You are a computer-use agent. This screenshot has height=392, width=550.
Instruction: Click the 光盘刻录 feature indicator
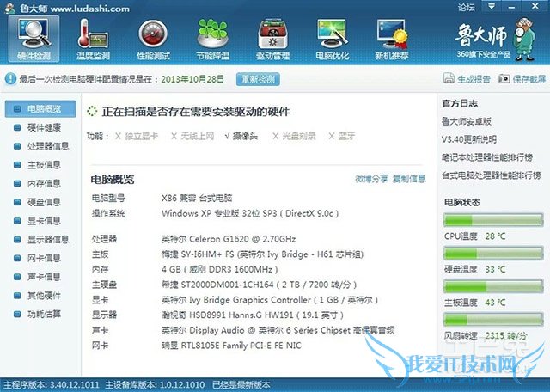click(x=294, y=136)
